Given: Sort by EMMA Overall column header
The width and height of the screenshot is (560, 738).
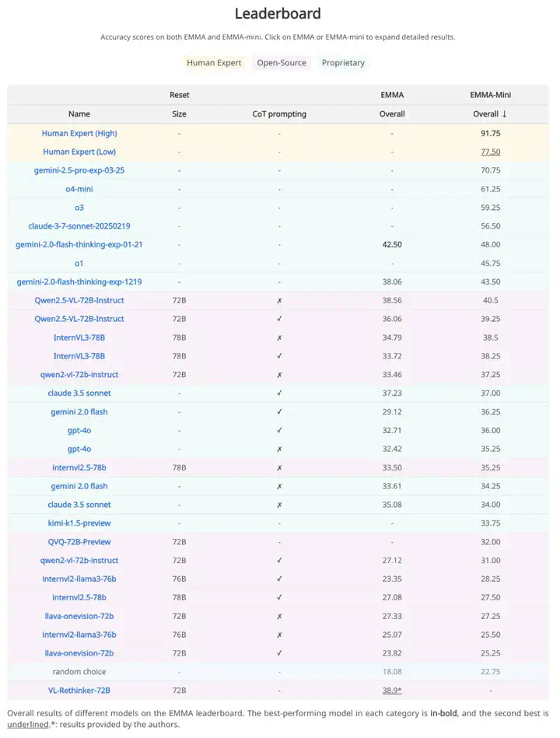Looking at the screenshot, I should [x=392, y=114].
